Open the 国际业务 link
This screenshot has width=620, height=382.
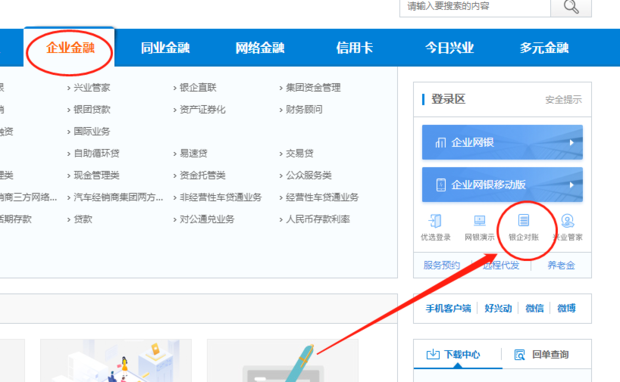92,131
